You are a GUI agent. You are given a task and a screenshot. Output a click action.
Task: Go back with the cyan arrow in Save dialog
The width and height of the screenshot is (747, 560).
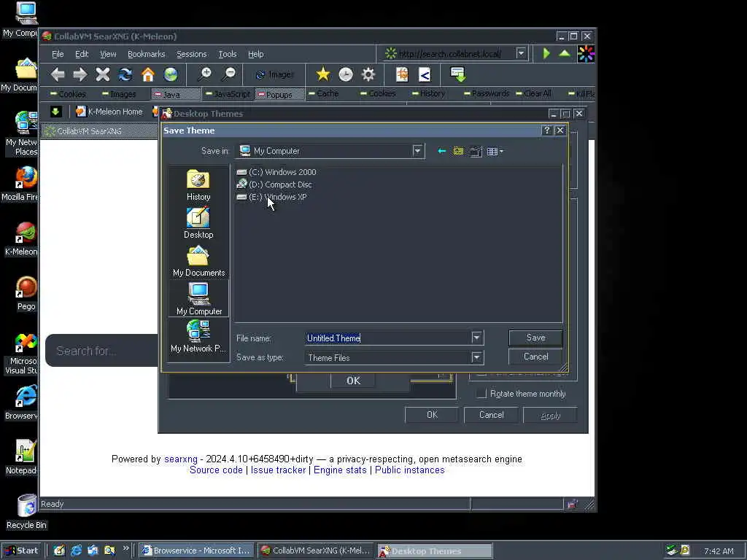click(441, 151)
